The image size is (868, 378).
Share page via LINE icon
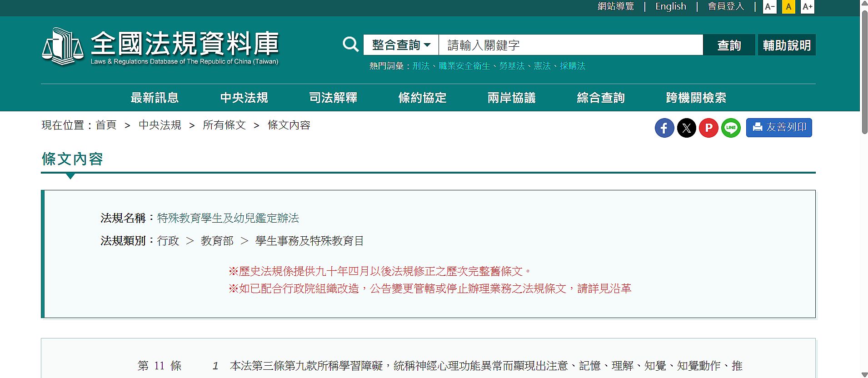731,128
